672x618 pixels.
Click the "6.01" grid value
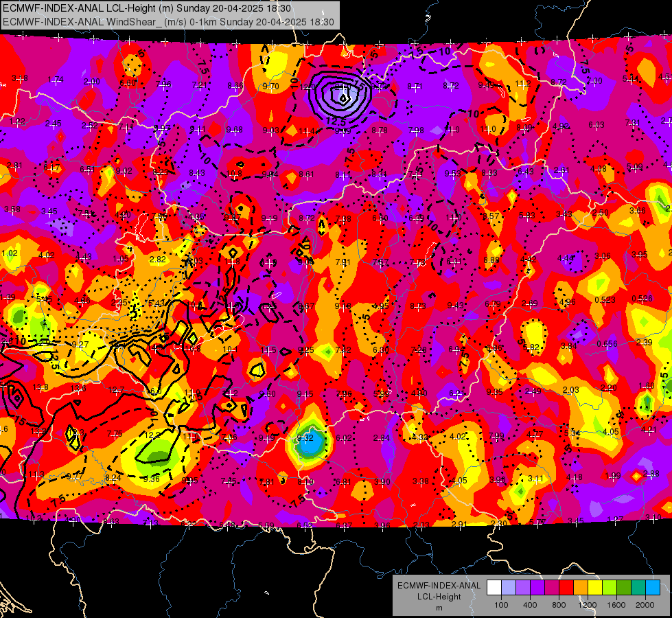(x=454, y=261)
